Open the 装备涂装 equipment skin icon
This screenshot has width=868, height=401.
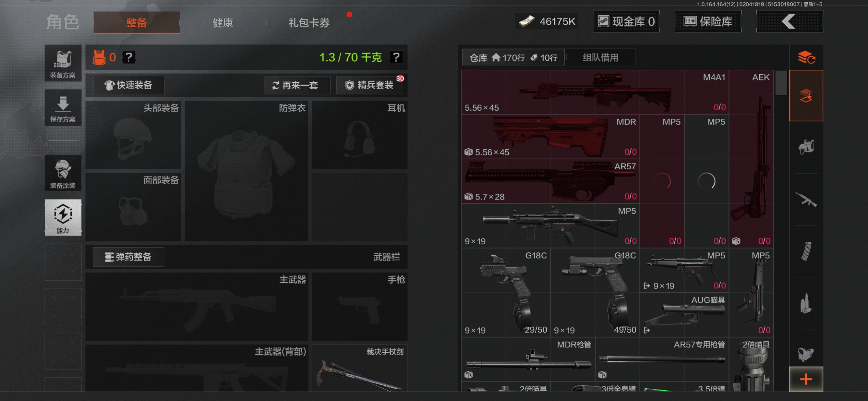point(63,173)
